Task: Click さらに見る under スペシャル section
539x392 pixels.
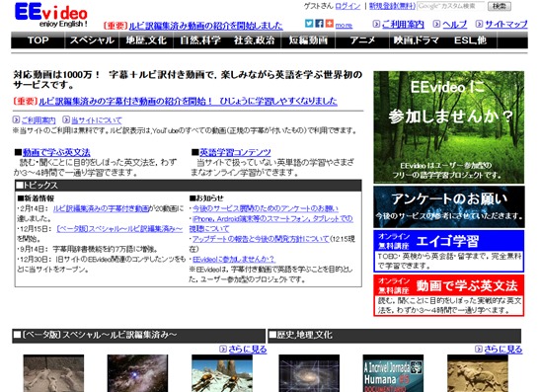Action: pyautogui.click(x=248, y=350)
